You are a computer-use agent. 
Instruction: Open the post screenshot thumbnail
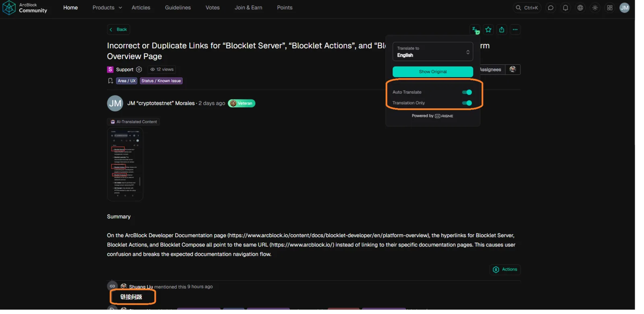click(125, 164)
